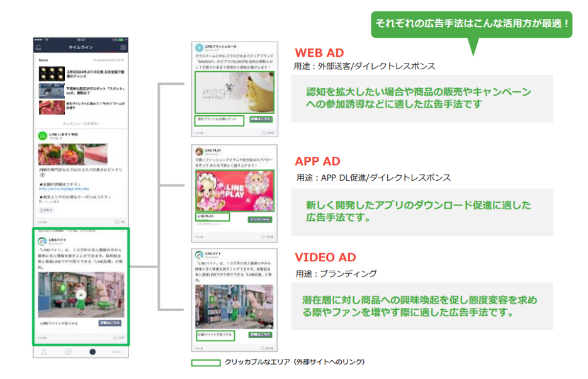
Task: Click 'もっとニュースを見る' under the news list
Action: coord(81,123)
